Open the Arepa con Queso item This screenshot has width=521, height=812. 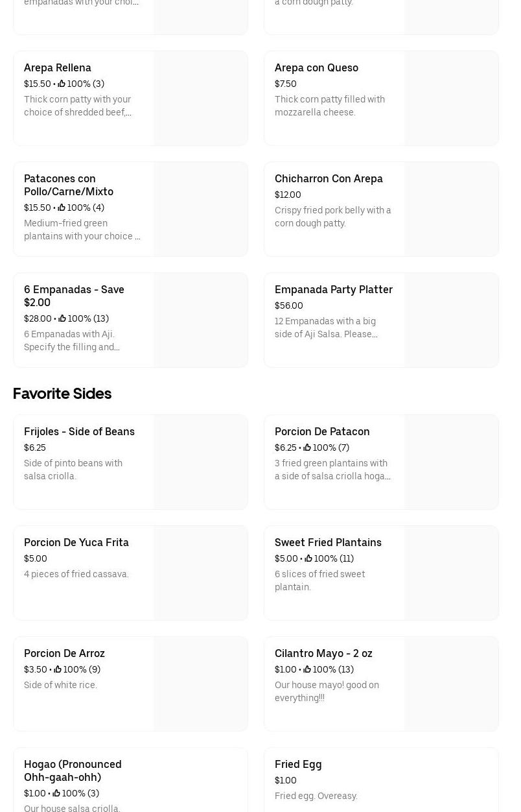(x=316, y=68)
